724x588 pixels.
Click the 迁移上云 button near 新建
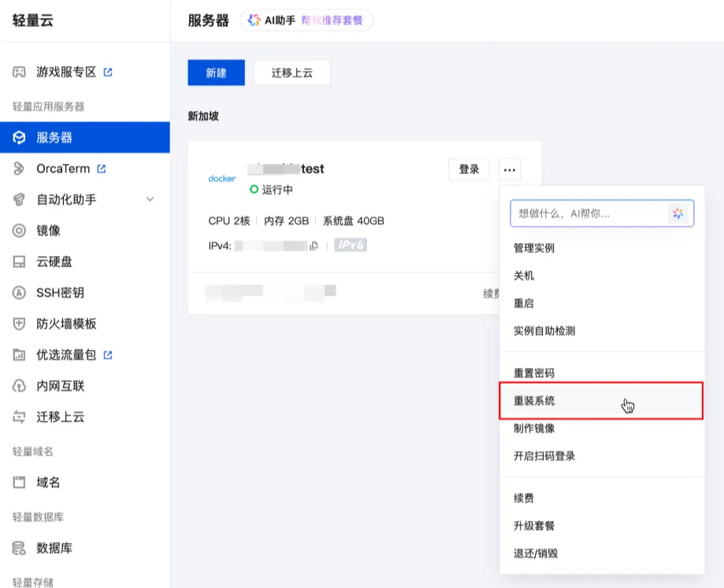point(291,73)
